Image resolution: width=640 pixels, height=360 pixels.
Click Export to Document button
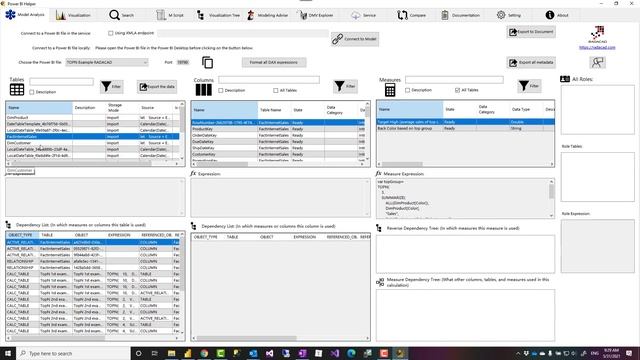[x=531, y=32]
